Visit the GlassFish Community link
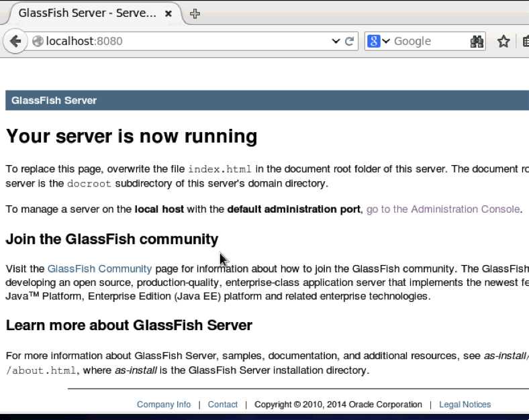Image resolution: width=529 pixels, height=420 pixels. tap(99, 268)
